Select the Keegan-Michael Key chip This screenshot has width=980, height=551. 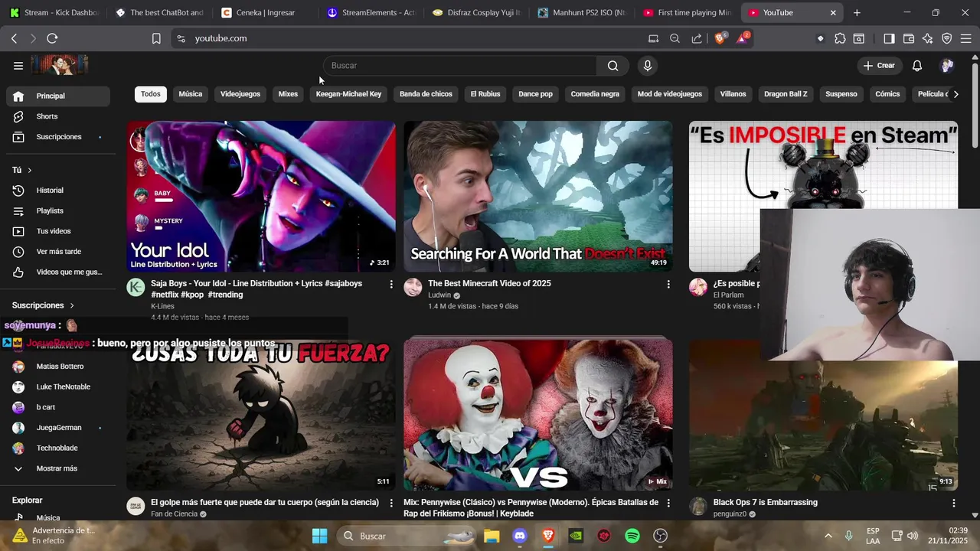point(348,94)
